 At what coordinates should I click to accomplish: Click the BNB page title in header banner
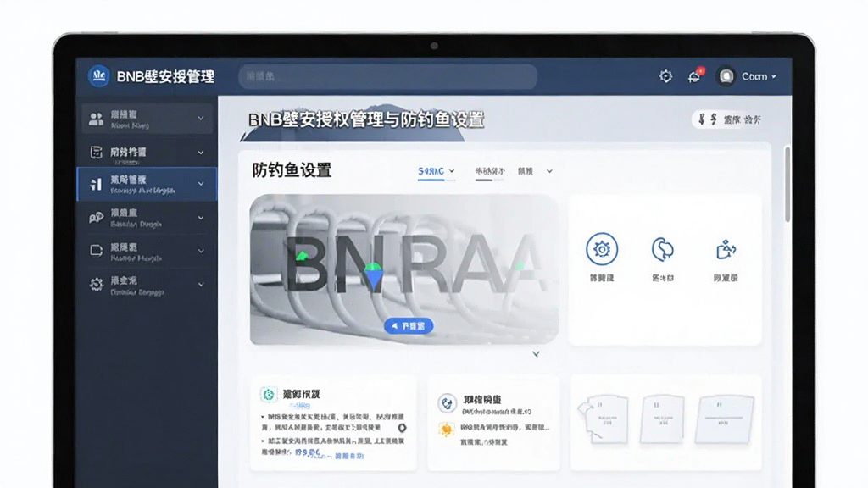click(x=366, y=119)
